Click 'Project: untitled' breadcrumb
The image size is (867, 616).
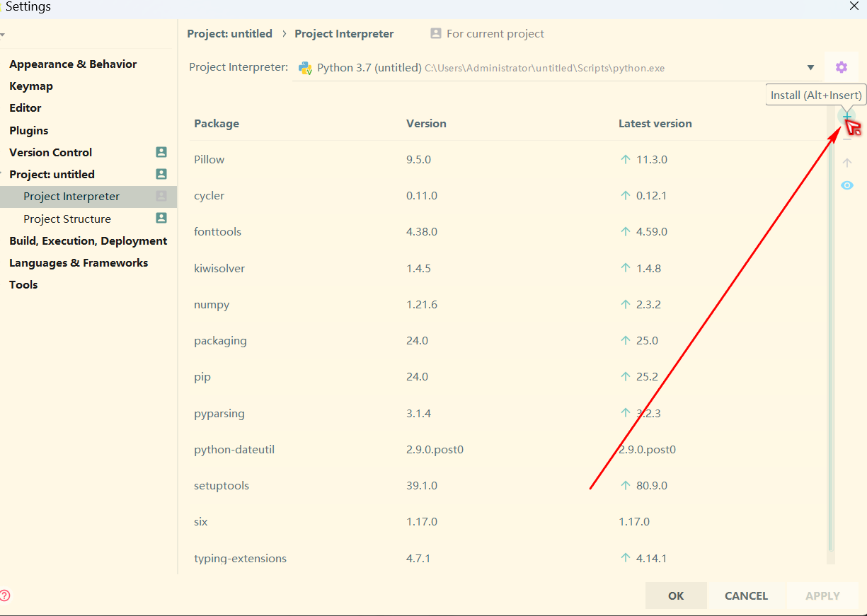point(230,33)
